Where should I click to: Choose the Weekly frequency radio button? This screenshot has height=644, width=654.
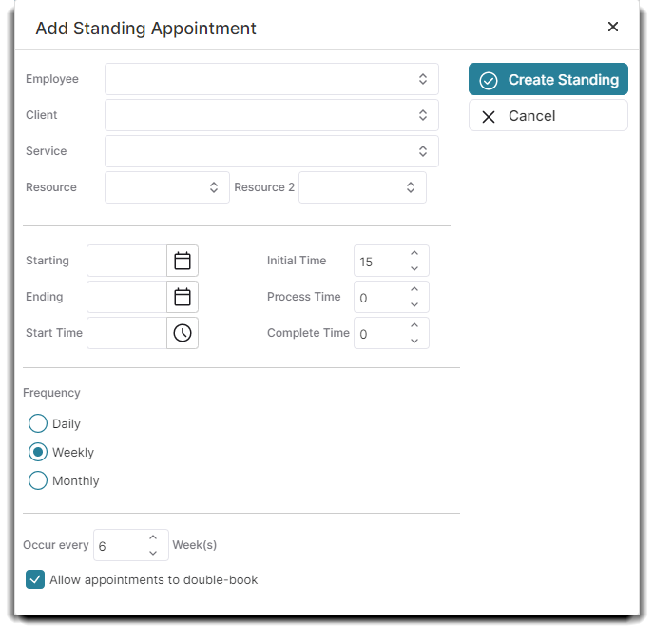pos(38,452)
